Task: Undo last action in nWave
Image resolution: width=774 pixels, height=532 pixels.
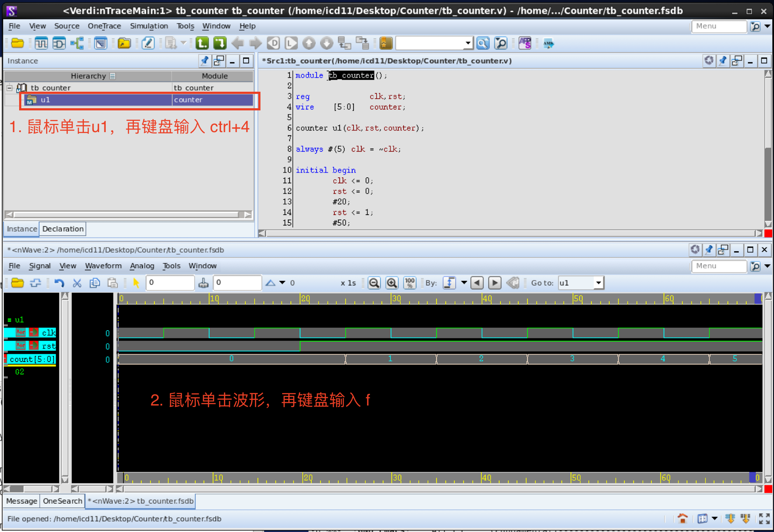Action: click(x=60, y=283)
